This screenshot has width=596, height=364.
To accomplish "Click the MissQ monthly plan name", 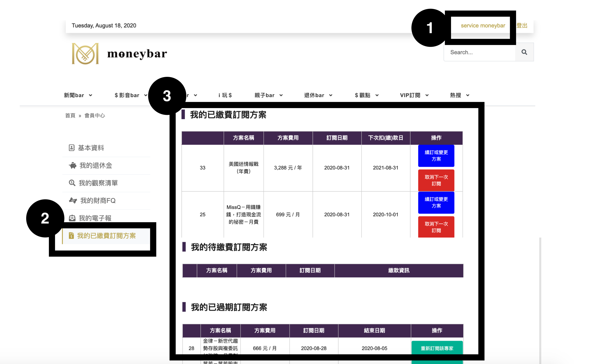I will pyautogui.click(x=243, y=214).
